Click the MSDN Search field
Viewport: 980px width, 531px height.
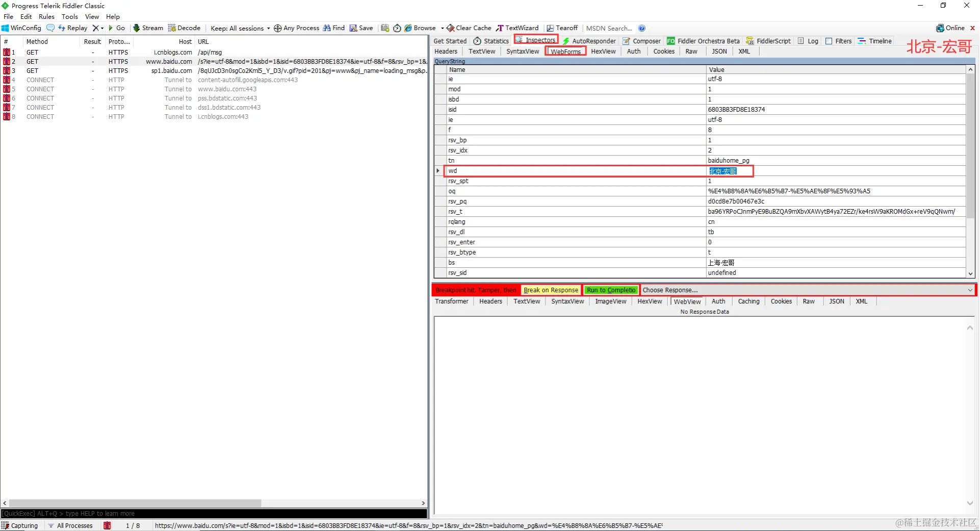click(609, 28)
